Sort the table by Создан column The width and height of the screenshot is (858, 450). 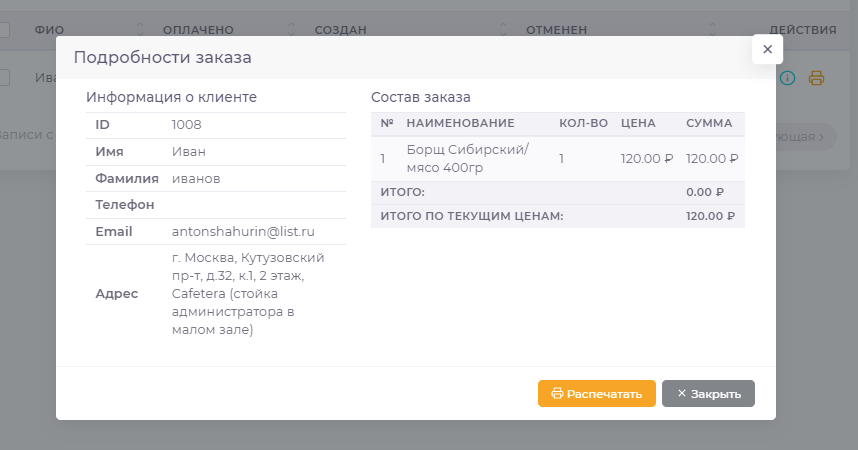(x=340, y=30)
